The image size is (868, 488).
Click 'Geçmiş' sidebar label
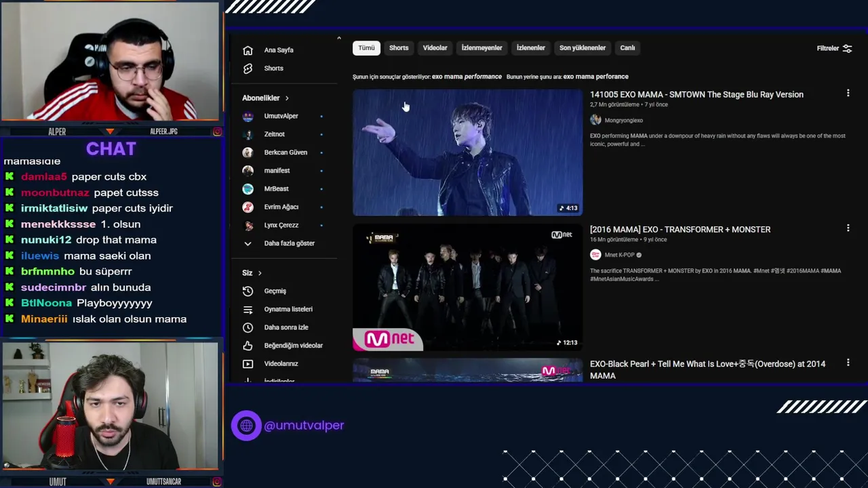pos(275,291)
